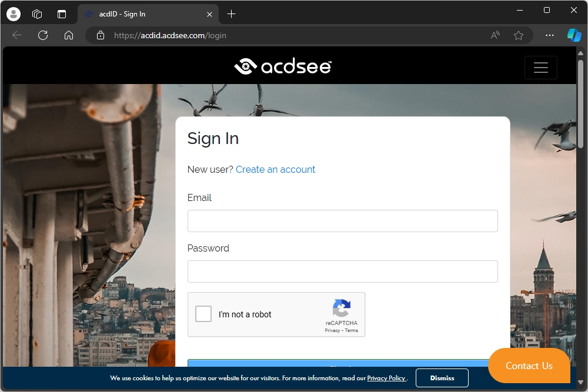Maximize the browser window
Viewport: 588px width, 392px height.
pos(547,11)
